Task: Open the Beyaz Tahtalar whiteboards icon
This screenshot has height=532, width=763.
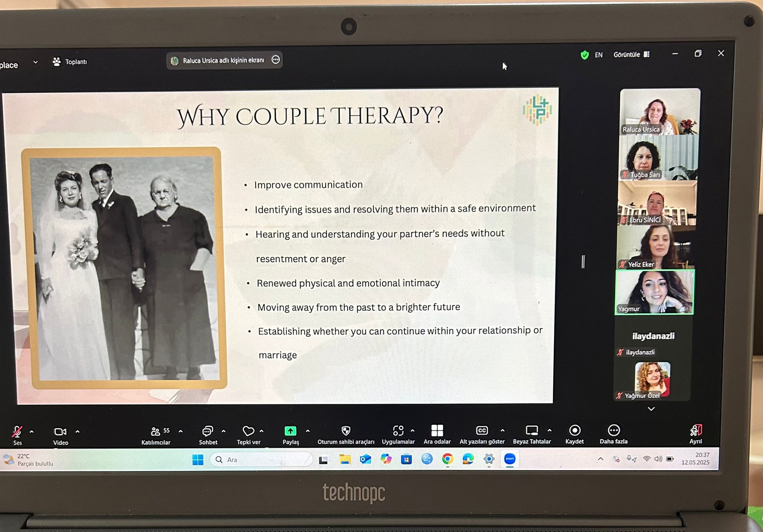Action: [532, 431]
